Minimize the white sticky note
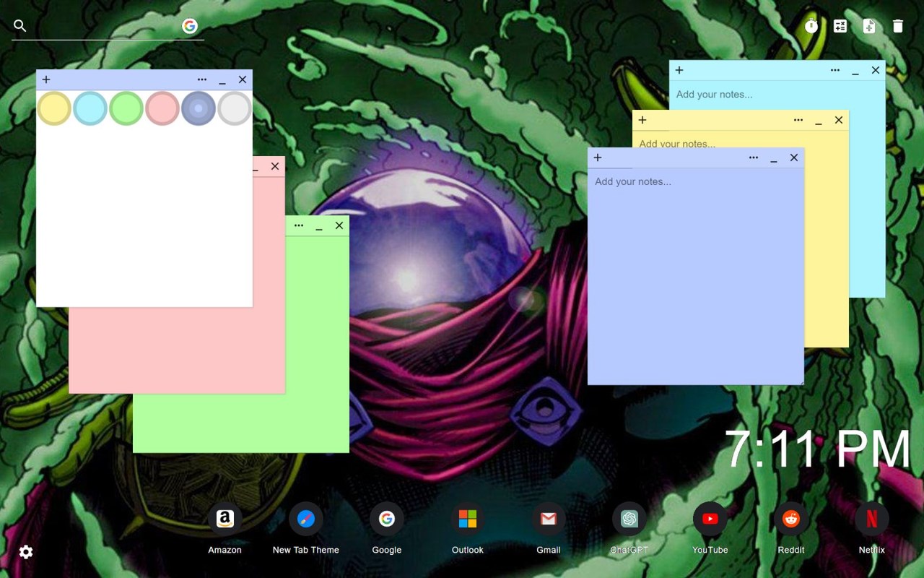Viewport: 924px width, 578px height. tap(222, 81)
